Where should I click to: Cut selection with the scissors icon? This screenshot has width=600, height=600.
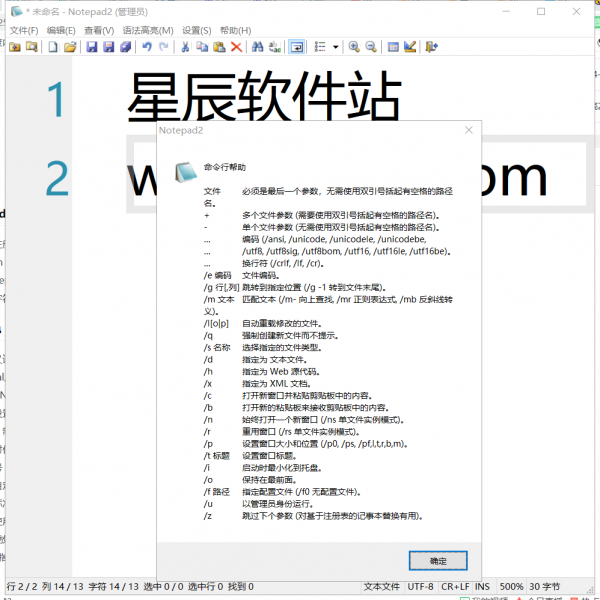(185, 47)
